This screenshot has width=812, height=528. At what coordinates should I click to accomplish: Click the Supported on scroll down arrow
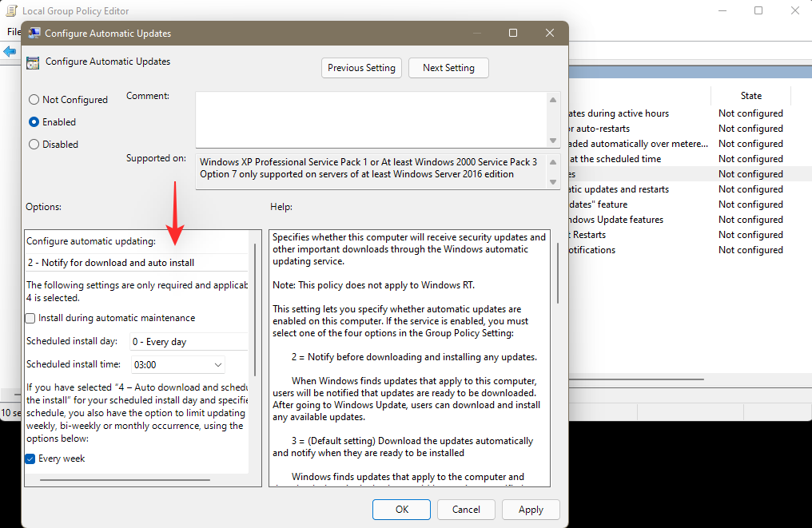553,181
